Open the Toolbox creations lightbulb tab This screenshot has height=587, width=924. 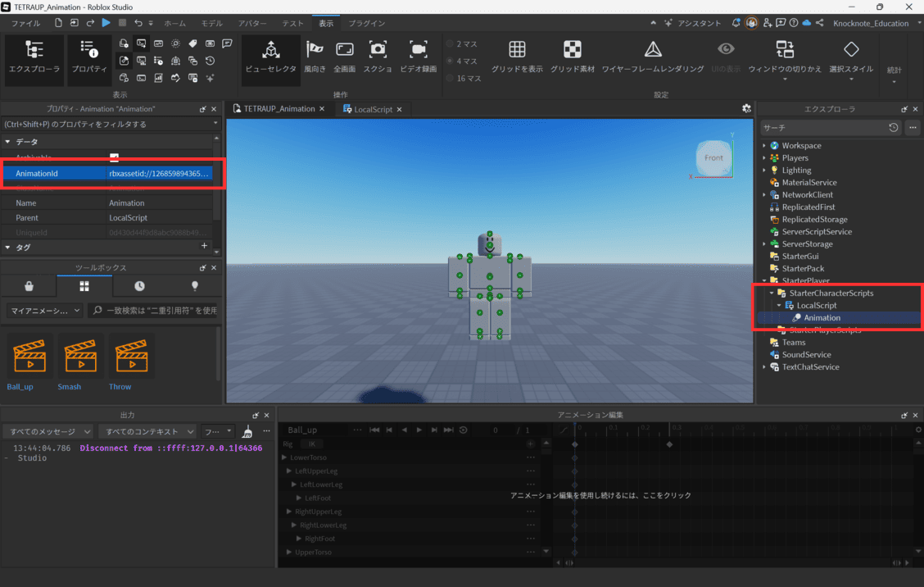point(195,286)
